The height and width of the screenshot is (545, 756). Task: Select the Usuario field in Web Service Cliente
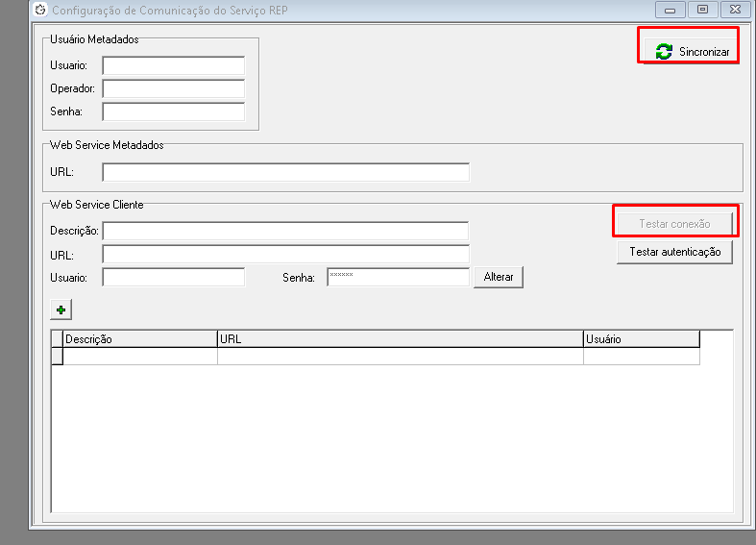(174, 277)
